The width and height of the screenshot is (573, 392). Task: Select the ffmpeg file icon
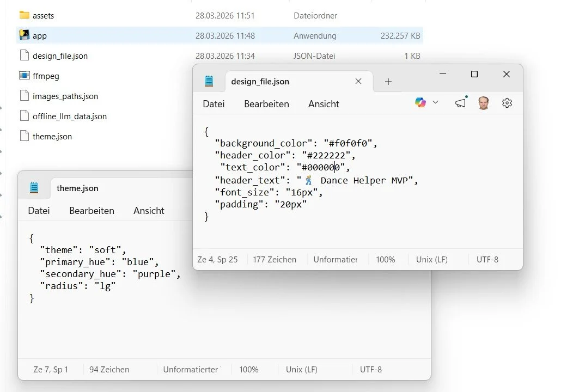pyautogui.click(x=24, y=76)
